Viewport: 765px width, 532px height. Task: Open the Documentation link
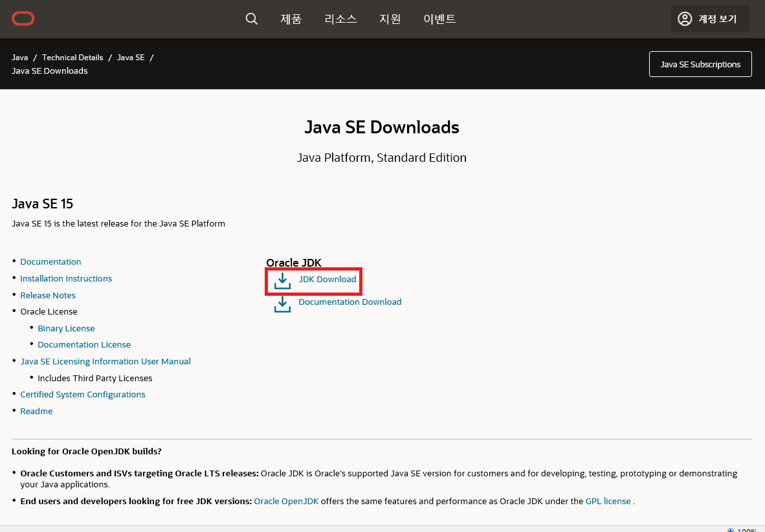coord(50,261)
